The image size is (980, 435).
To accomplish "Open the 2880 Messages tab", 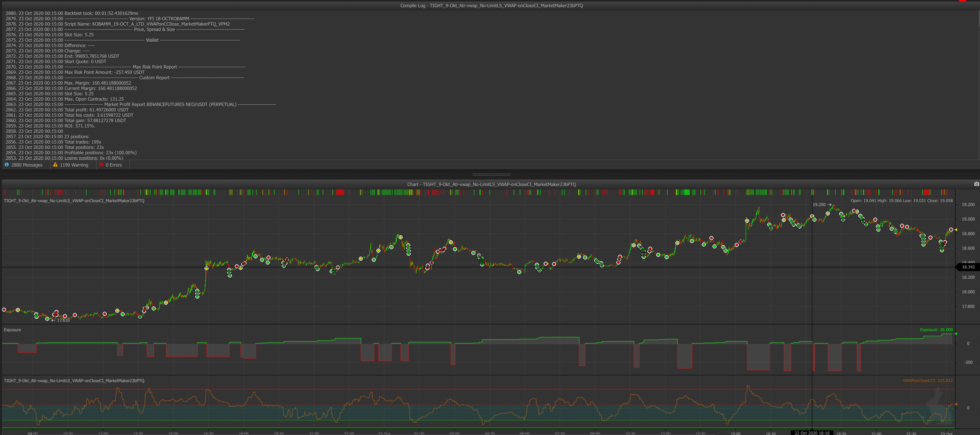I will tap(24, 165).
